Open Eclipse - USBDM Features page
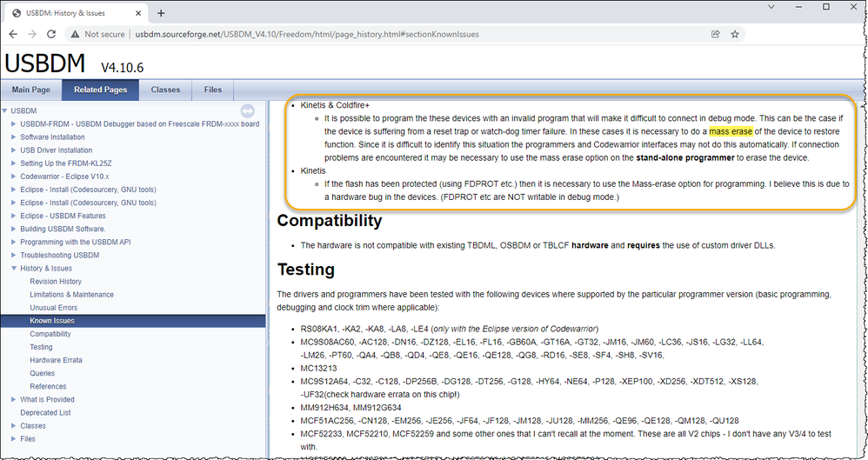 point(63,216)
